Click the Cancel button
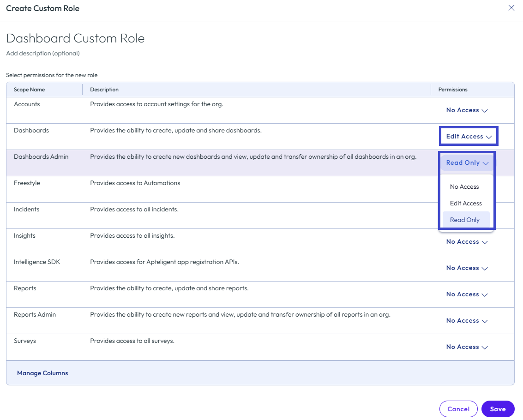 tap(458, 409)
